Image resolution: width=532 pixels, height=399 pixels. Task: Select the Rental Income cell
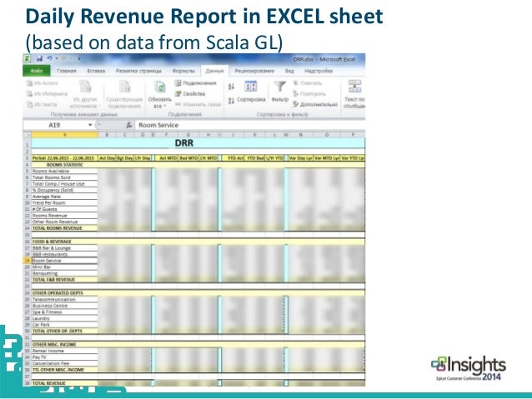tap(64, 351)
